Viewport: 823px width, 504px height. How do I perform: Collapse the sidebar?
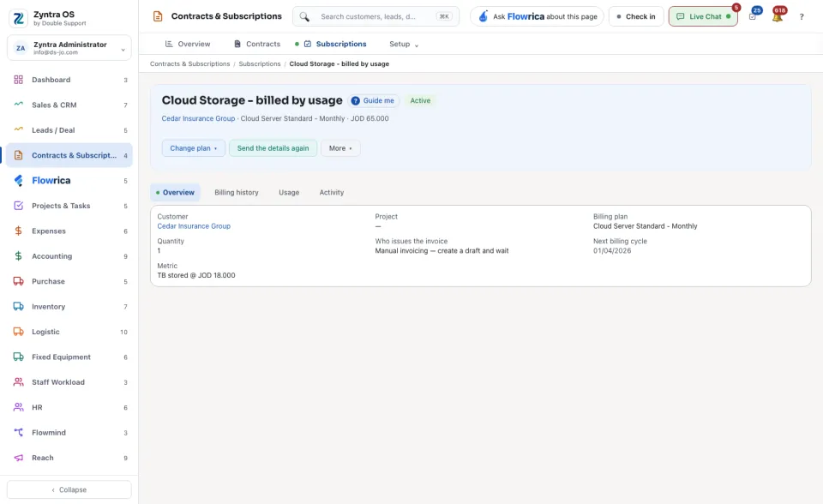point(69,489)
